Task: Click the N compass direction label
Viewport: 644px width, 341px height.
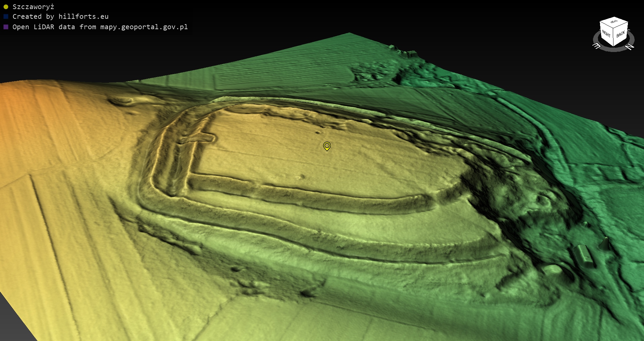Action: point(630,47)
